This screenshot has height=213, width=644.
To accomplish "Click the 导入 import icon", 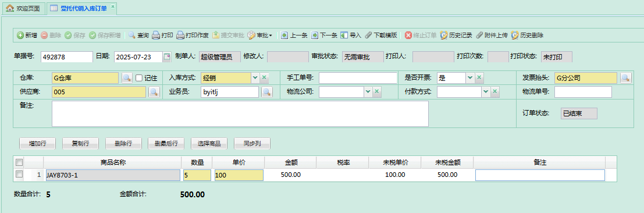I will coord(344,35).
